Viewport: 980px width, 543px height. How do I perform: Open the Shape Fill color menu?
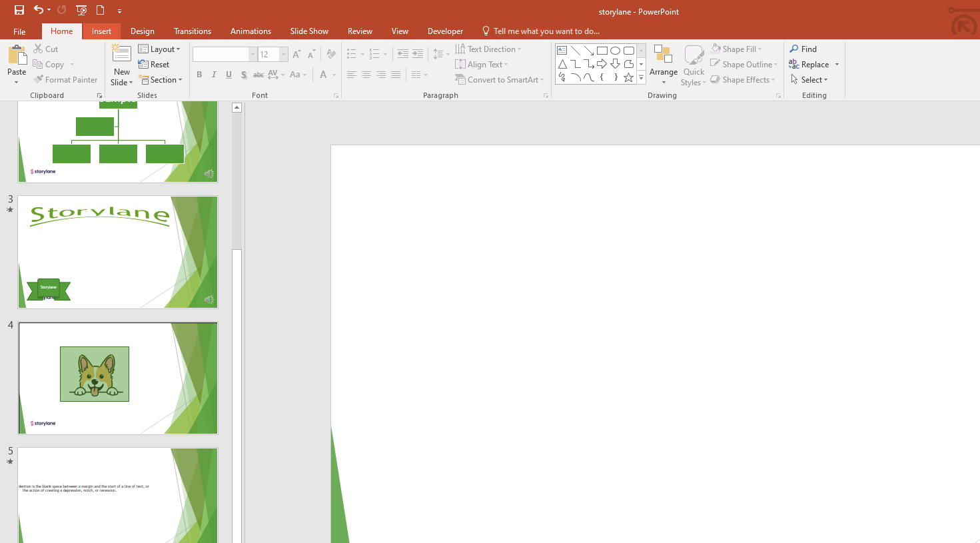[736, 49]
